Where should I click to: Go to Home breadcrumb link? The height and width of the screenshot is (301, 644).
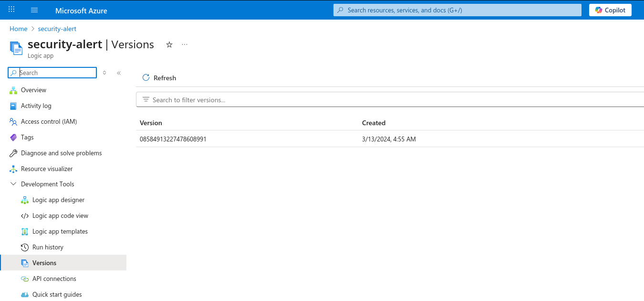[19, 29]
